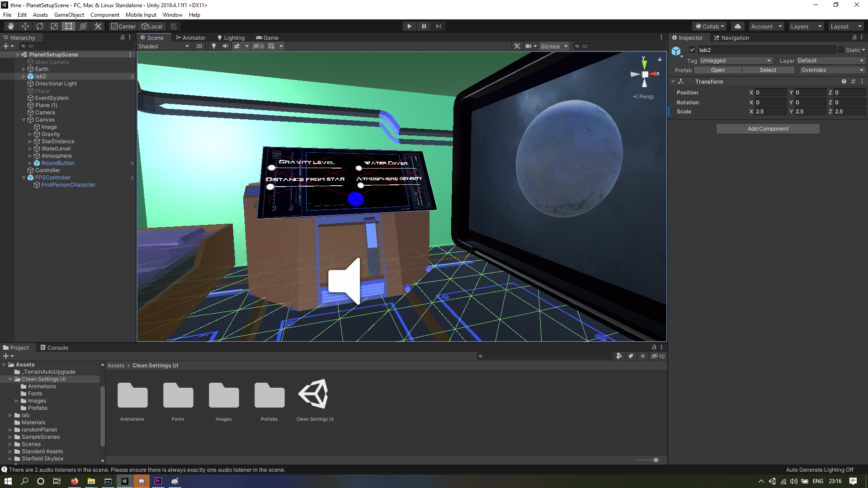The height and width of the screenshot is (488, 868).
Task: Select the Hand tool in toolbar
Action: 11,26
